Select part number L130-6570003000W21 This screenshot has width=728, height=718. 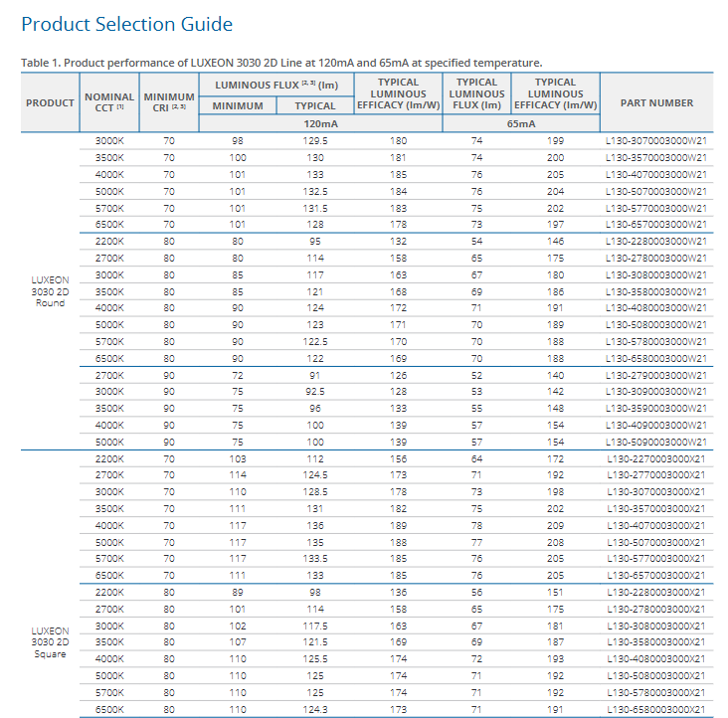pyautogui.click(x=656, y=225)
